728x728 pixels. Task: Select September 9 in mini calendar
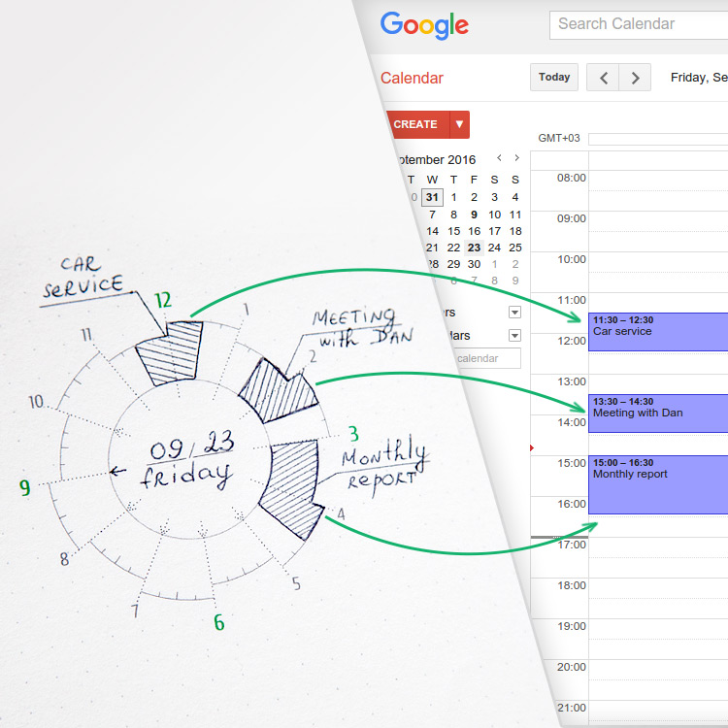pyautogui.click(x=474, y=215)
